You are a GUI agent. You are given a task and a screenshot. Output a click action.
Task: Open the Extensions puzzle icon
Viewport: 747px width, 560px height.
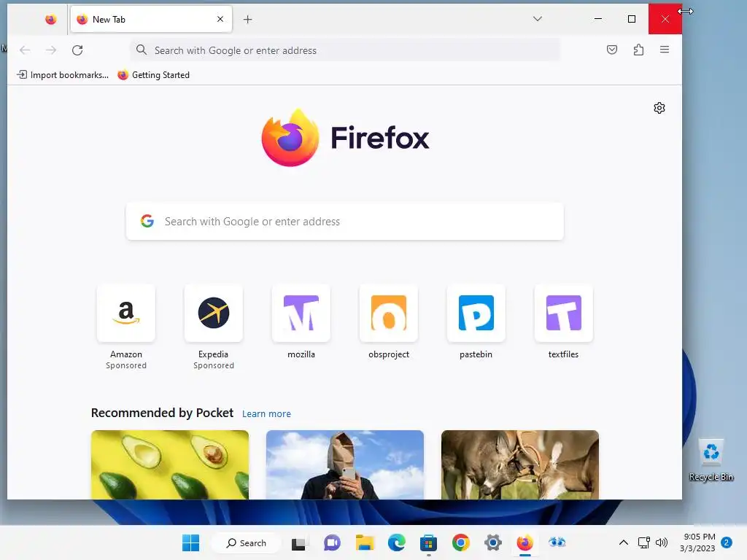click(x=638, y=50)
